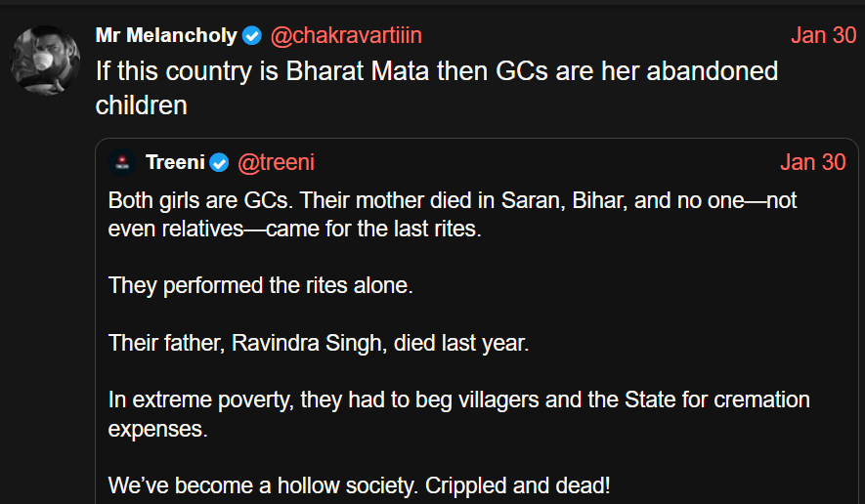Screen dimensions: 865x504
Task: Click the verified badge next to Treeni
Action: (220, 162)
